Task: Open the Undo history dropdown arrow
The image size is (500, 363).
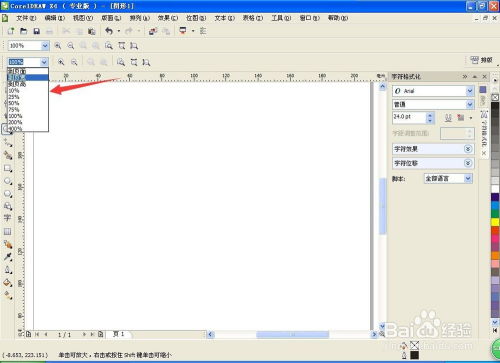Action: pyautogui.click(x=119, y=31)
